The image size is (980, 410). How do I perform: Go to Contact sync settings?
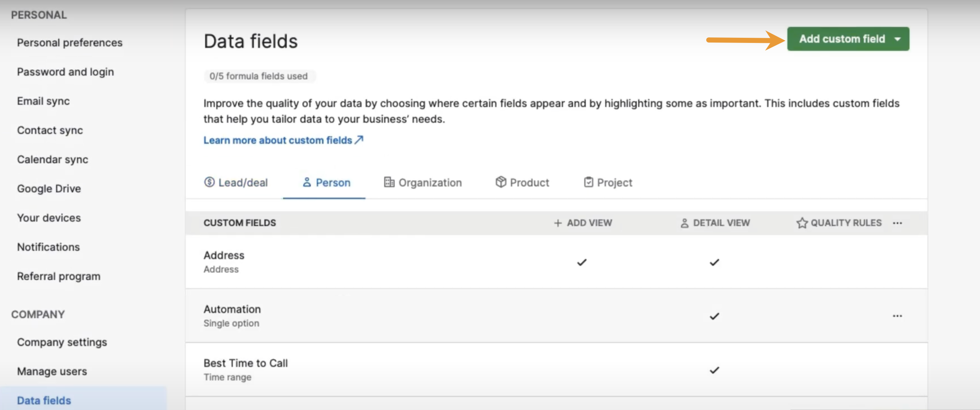point(50,130)
